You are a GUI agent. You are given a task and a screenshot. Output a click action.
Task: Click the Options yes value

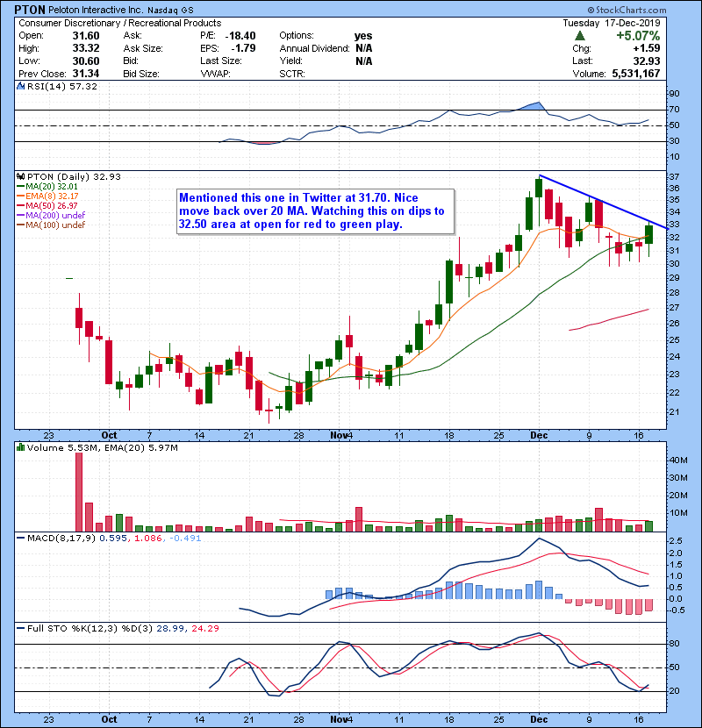point(363,36)
